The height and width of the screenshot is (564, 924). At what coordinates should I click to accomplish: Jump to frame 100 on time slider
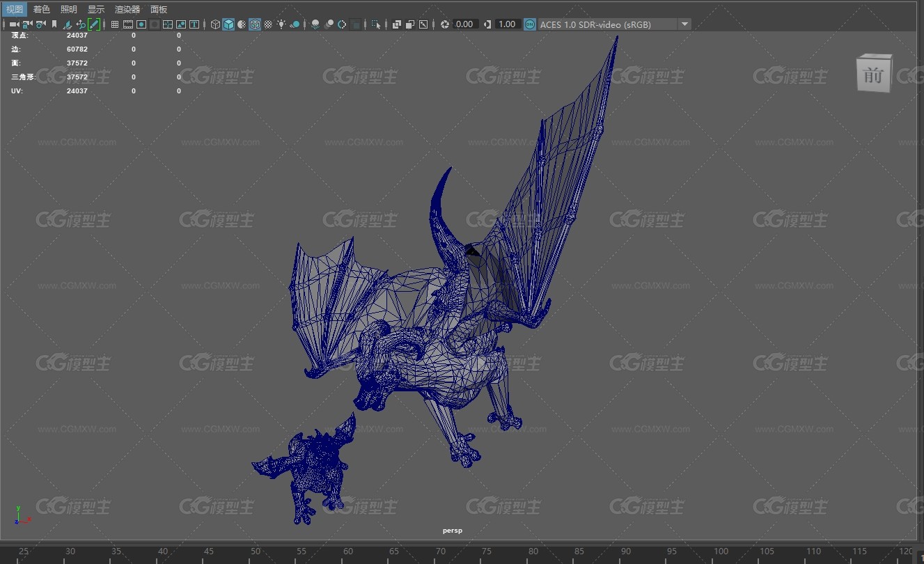click(x=721, y=553)
